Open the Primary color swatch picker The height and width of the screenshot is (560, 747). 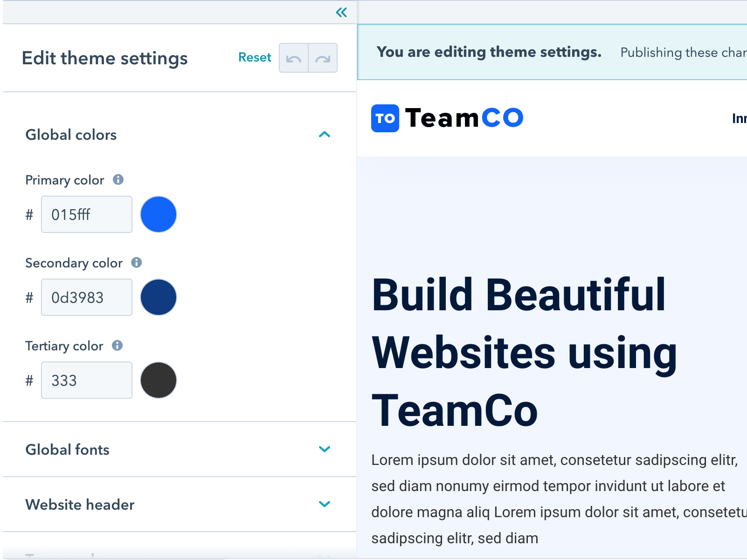tap(159, 214)
